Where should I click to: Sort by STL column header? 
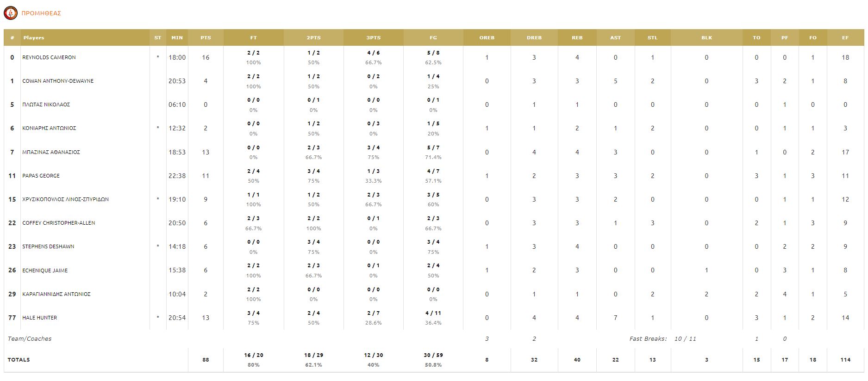652,37
